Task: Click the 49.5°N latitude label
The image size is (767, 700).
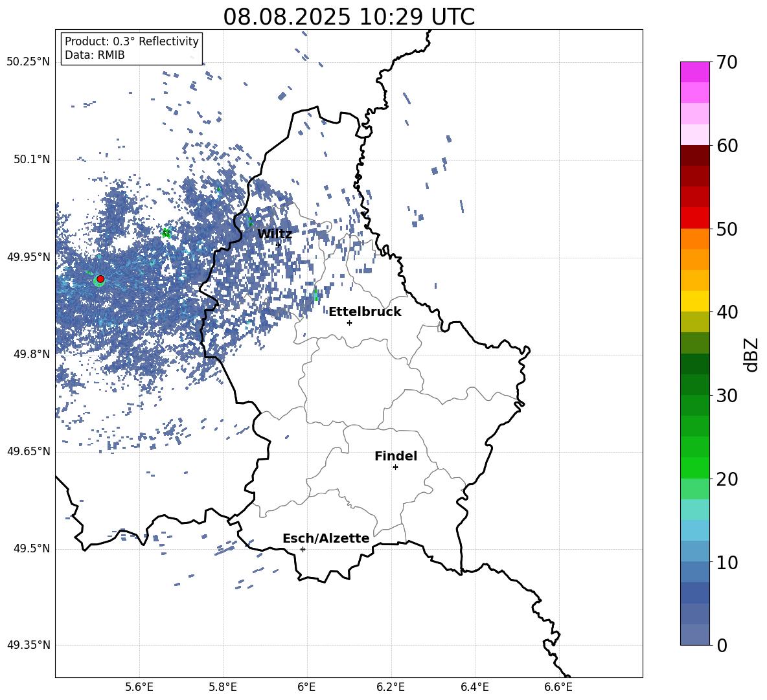Action: [32, 548]
